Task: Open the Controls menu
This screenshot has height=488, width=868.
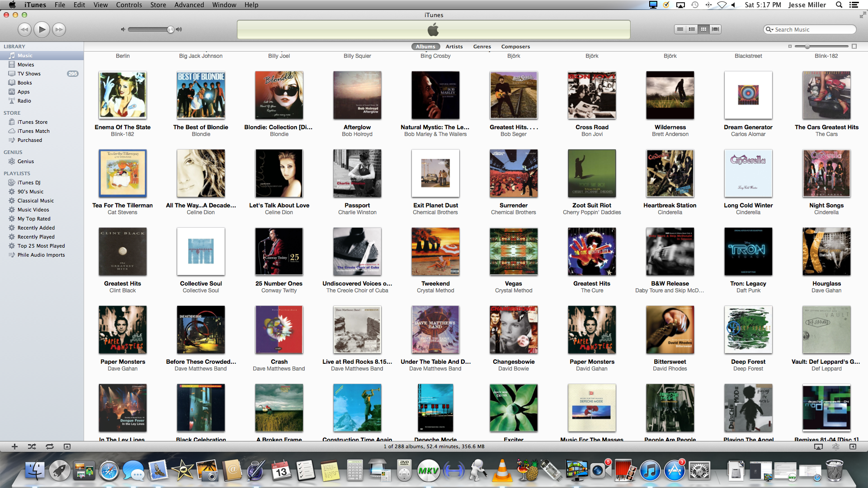Action: pyautogui.click(x=129, y=5)
